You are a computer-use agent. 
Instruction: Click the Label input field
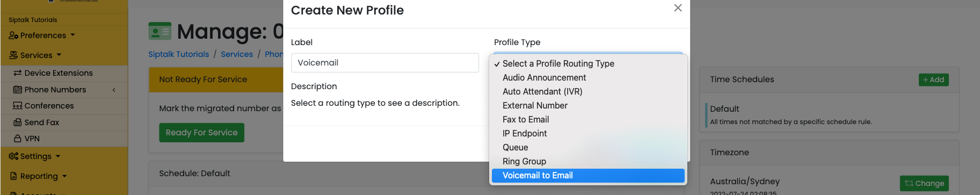point(384,63)
